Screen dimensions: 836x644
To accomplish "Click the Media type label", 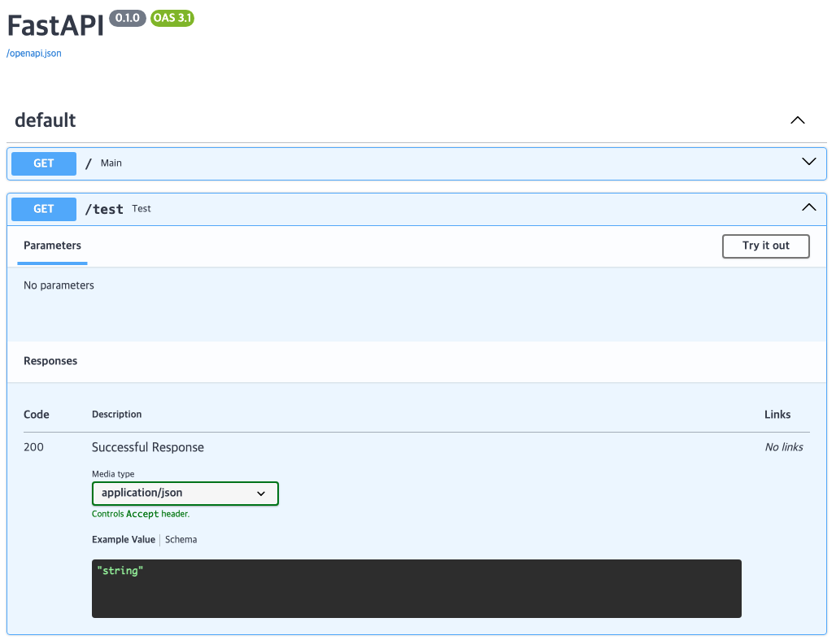I will click(113, 474).
